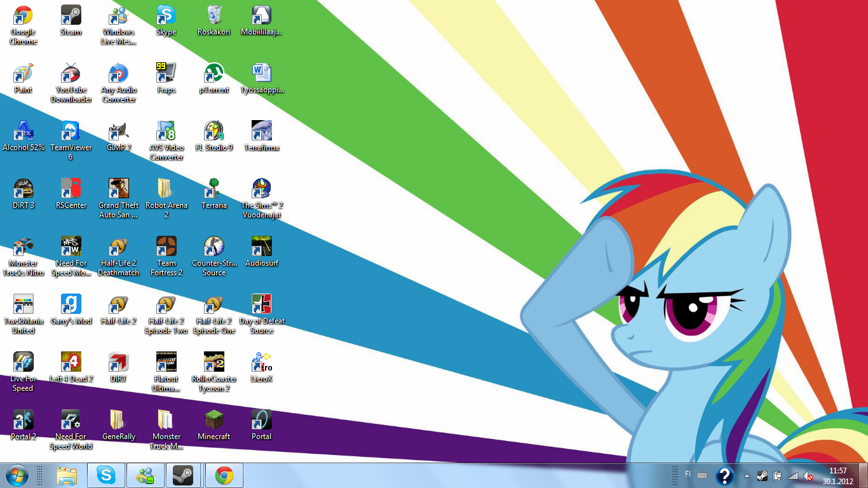The image size is (868, 488).
Task: Select the TeamViewer 6 shortcut
Action: [71, 141]
